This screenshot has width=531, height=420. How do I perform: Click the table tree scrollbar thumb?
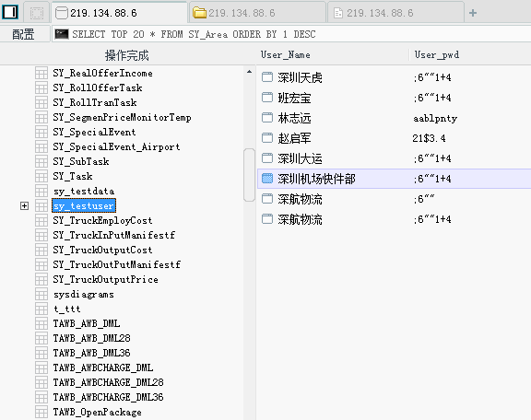tap(249, 175)
